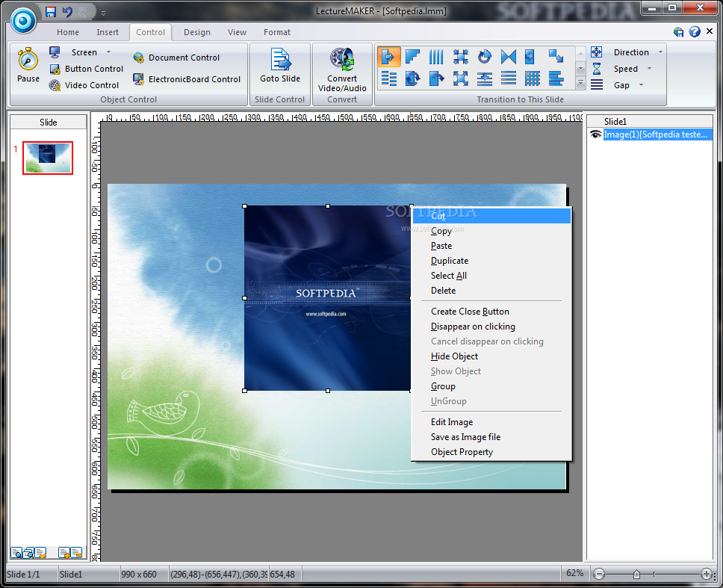Click the globe icon beside Help
723x588 pixels.
678,32
